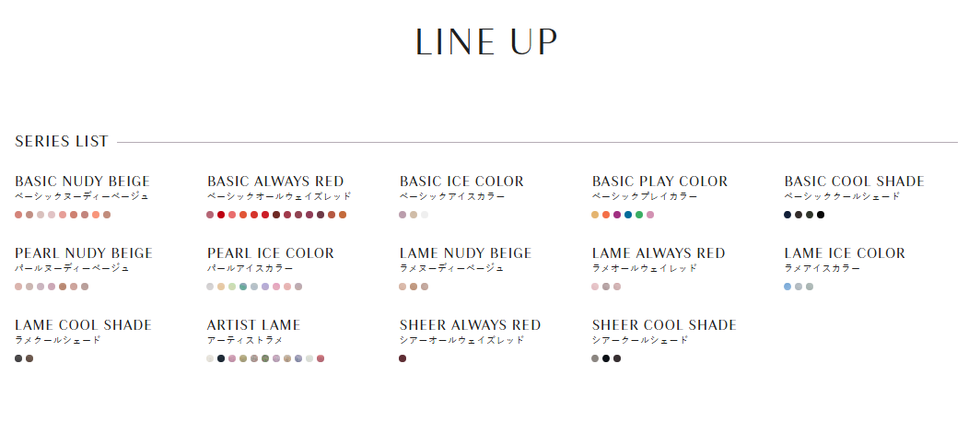980x434 pixels.
Task: Open the BASIC ICE COLOR series
Action: click(x=461, y=182)
